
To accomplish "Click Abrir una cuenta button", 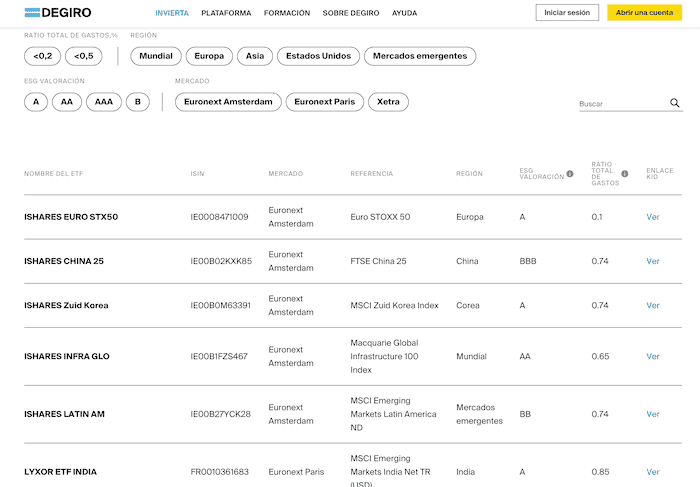I will coord(644,12).
